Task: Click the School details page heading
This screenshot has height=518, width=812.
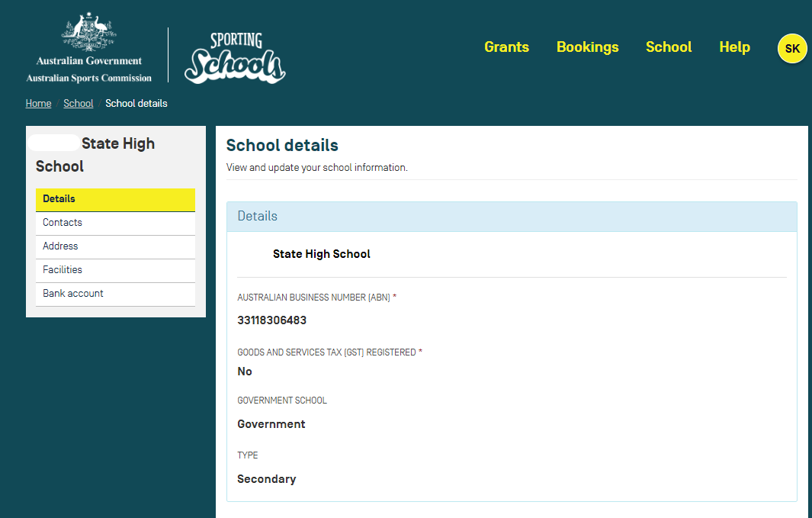Action: pos(282,145)
